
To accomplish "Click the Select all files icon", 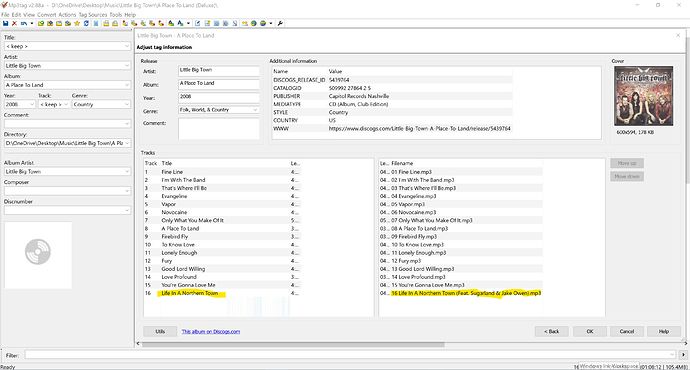I will pyautogui.click(x=96, y=23).
